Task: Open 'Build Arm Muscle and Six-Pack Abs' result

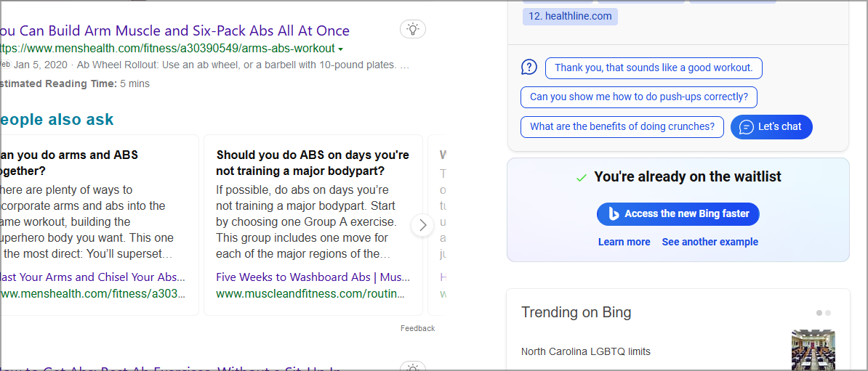Action: pos(175,30)
